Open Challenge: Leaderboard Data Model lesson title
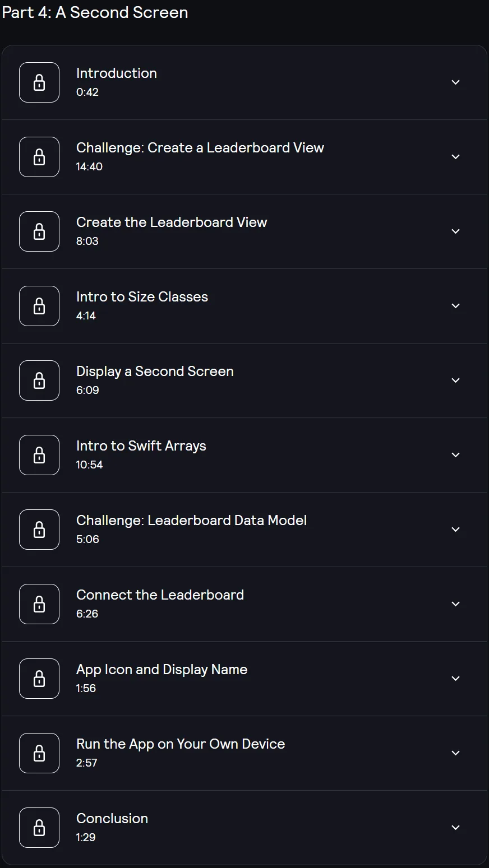This screenshot has width=489, height=868. [x=191, y=521]
